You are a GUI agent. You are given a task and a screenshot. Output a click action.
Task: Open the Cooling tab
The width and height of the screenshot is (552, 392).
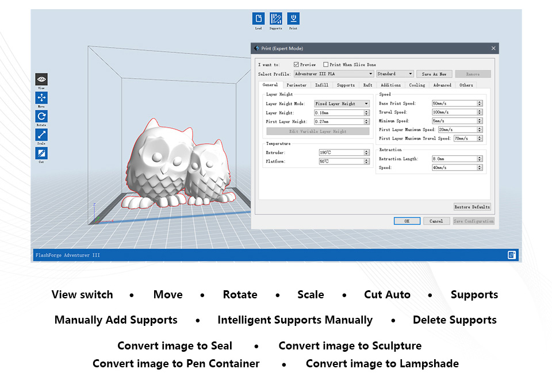417,85
